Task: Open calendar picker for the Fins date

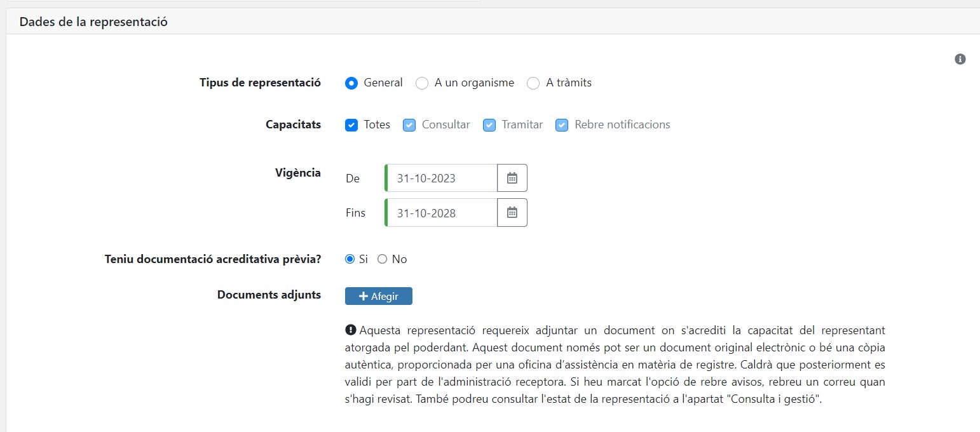Action: click(x=512, y=212)
